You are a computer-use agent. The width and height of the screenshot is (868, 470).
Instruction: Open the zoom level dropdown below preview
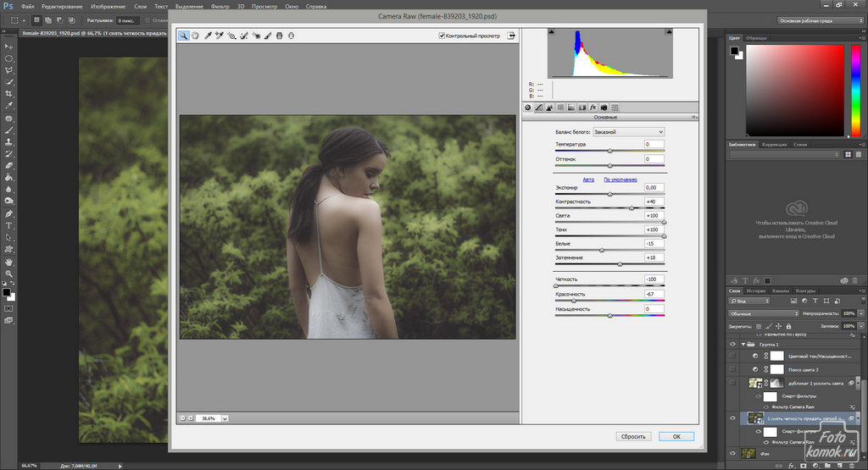point(225,418)
